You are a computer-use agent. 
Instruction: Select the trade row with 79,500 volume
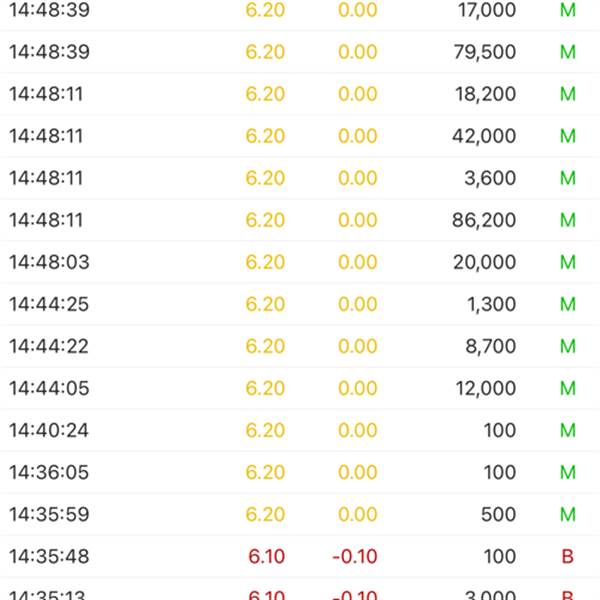coord(300,52)
